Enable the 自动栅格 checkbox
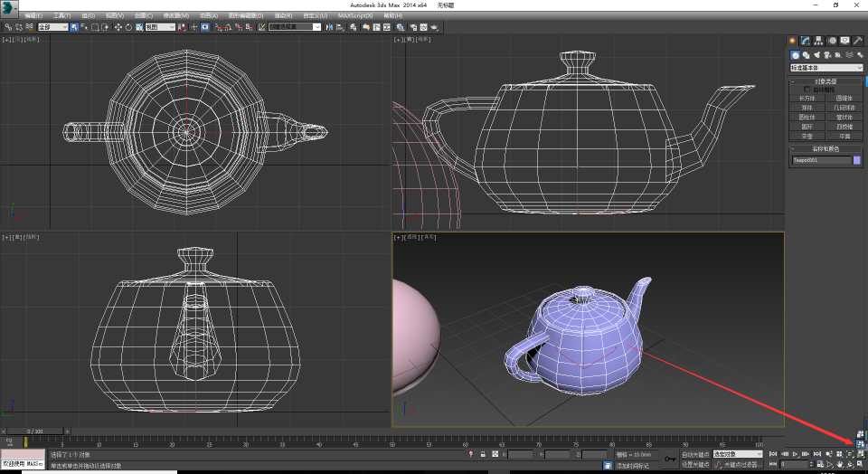 click(807, 89)
